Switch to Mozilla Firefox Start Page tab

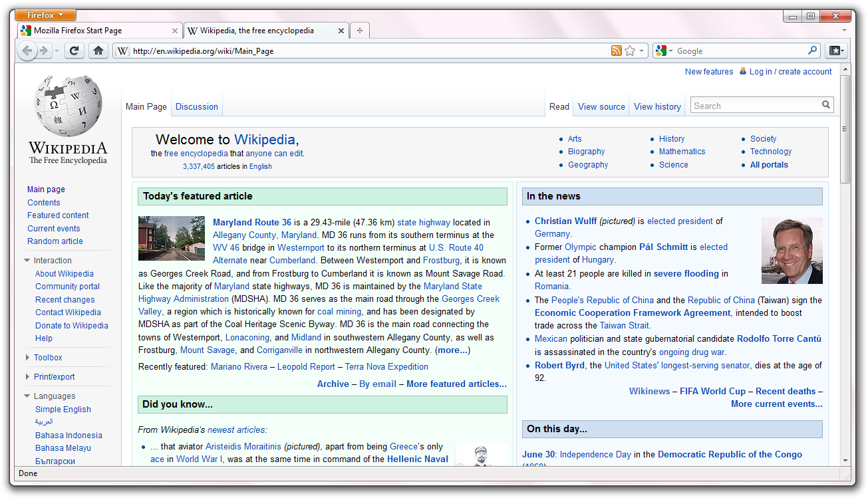(100, 31)
